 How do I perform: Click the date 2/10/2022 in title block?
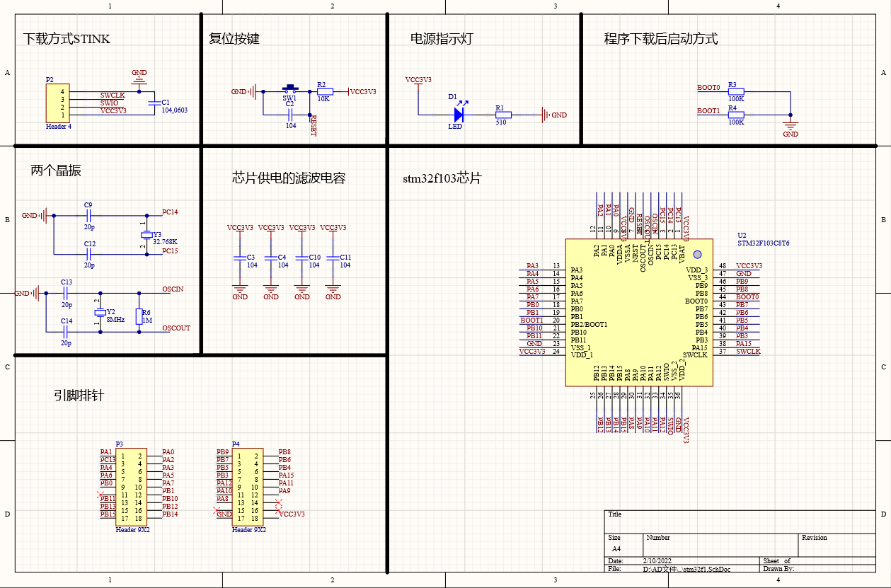657,560
